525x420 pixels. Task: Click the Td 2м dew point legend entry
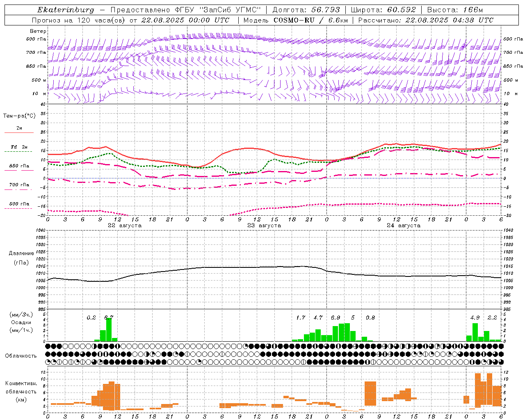pyautogui.click(x=19, y=147)
